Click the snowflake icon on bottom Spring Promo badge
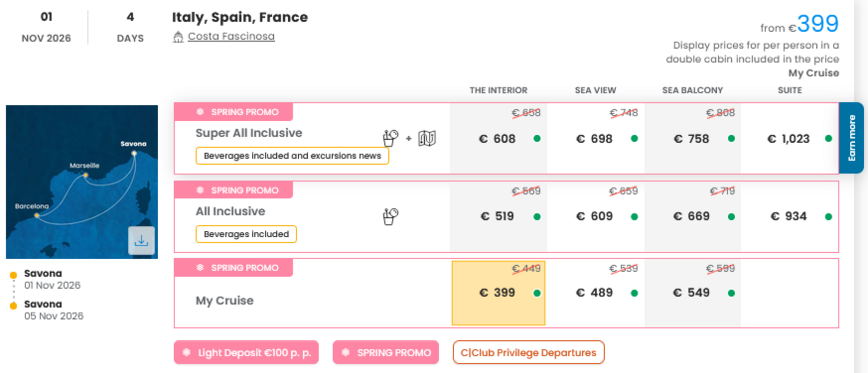Image resolution: width=868 pixels, height=373 pixels. pyautogui.click(x=346, y=352)
